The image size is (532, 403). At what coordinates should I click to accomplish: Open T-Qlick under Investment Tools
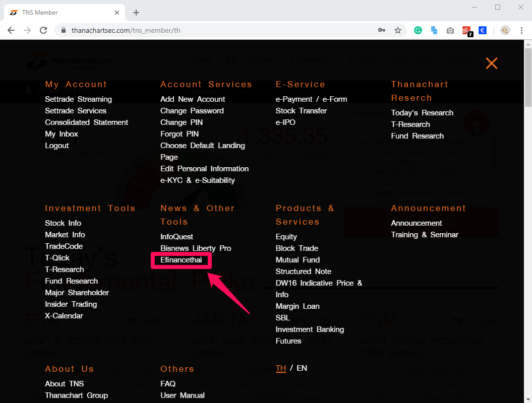57,258
